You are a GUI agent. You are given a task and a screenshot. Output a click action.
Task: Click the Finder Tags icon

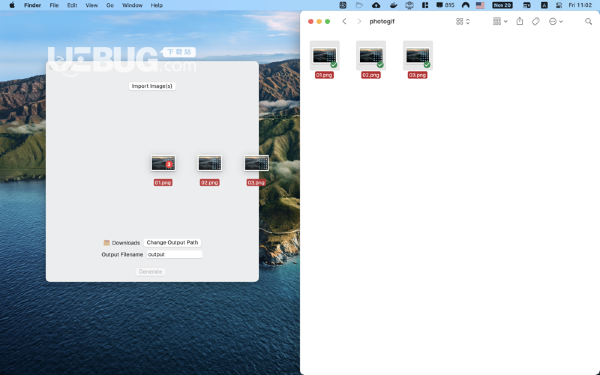[x=536, y=21]
